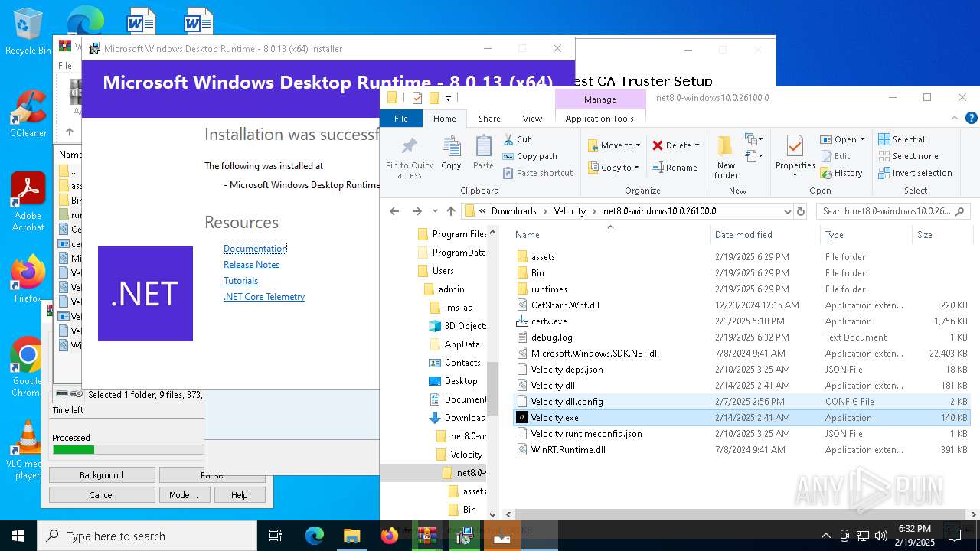Screen dimensions: 980x551
Task: Click the Windows Start button
Action: 18,536
